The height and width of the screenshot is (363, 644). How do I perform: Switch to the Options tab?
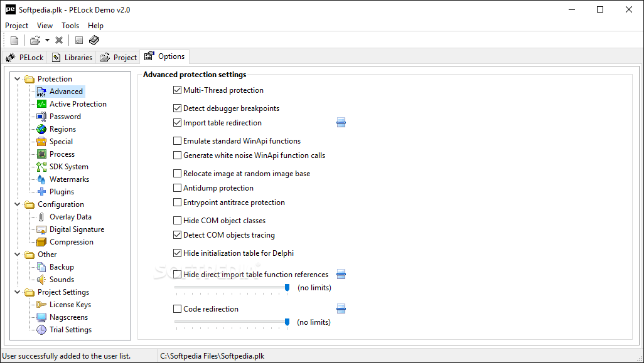(164, 56)
